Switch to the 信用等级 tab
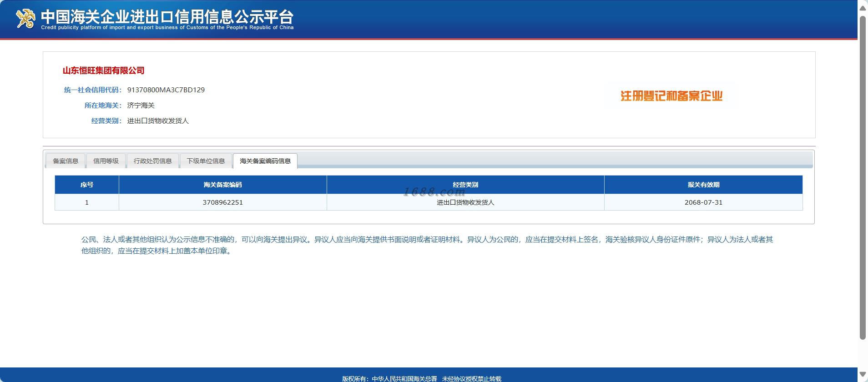Image resolution: width=868 pixels, height=382 pixels. click(106, 161)
